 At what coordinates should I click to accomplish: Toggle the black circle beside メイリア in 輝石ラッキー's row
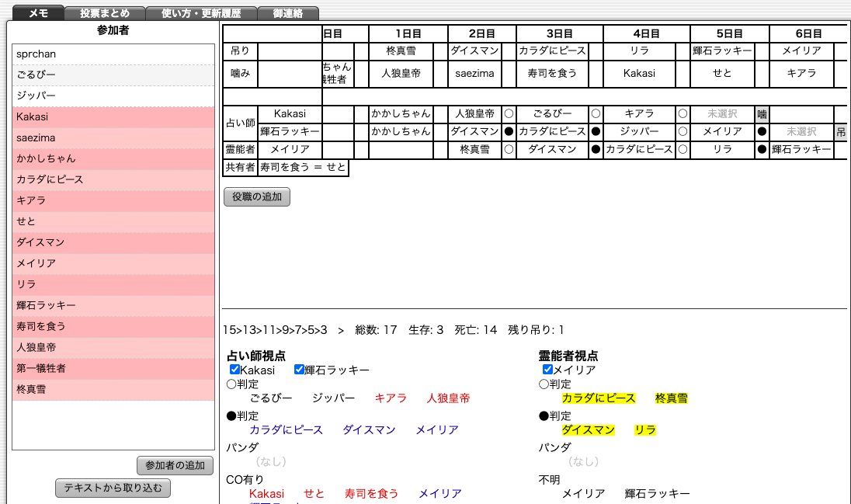click(762, 131)
